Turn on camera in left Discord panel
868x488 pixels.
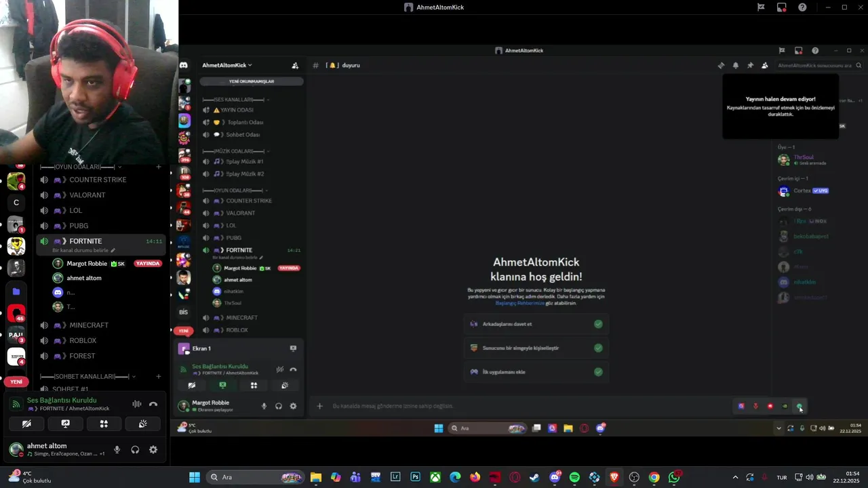tap(26, 424)
